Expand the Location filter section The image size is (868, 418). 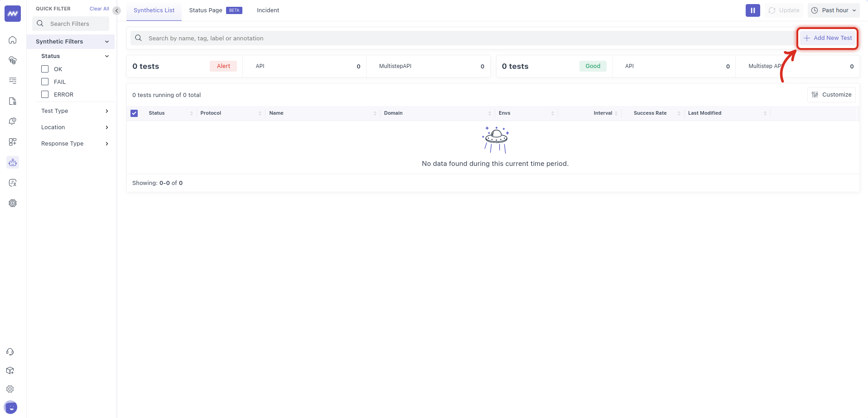pyautogui.click(x=75, y=127)
